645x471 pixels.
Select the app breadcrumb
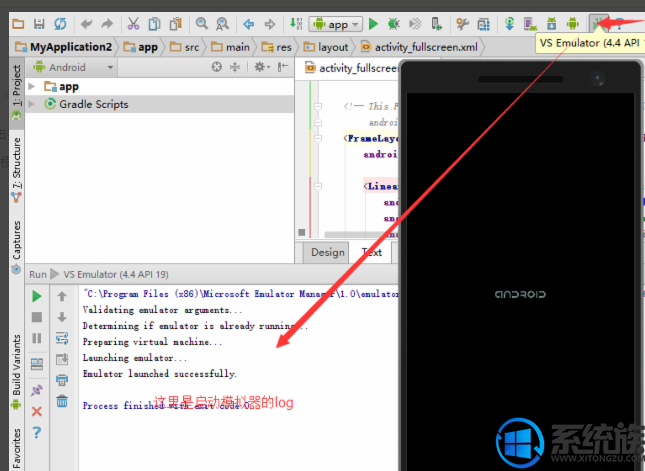click(x=141, y=47)
